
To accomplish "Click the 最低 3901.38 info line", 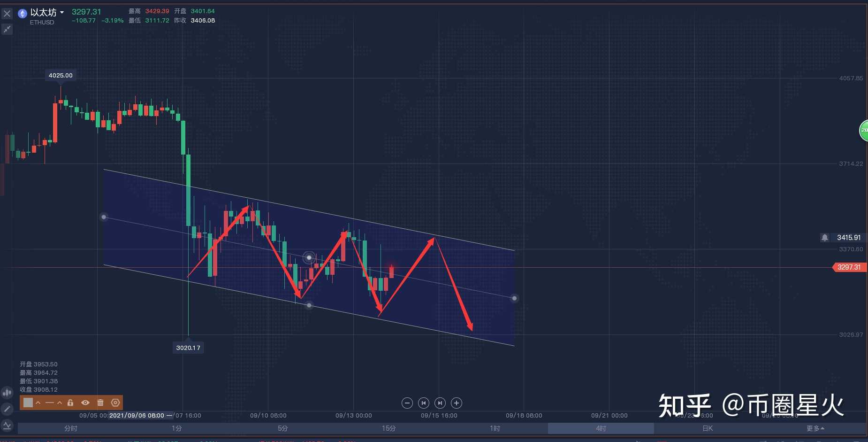I will point(38,381).
